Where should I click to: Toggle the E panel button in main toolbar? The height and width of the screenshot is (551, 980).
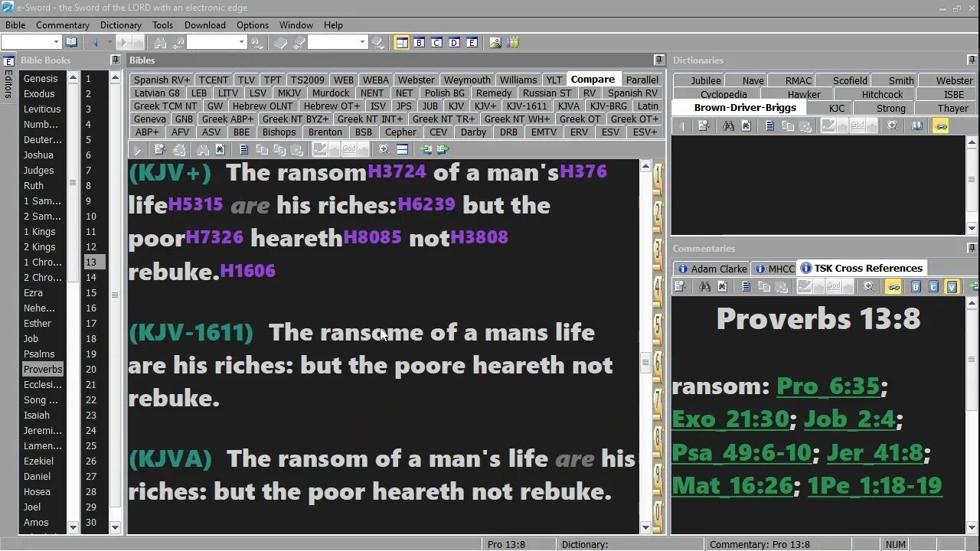coord(472,42)
